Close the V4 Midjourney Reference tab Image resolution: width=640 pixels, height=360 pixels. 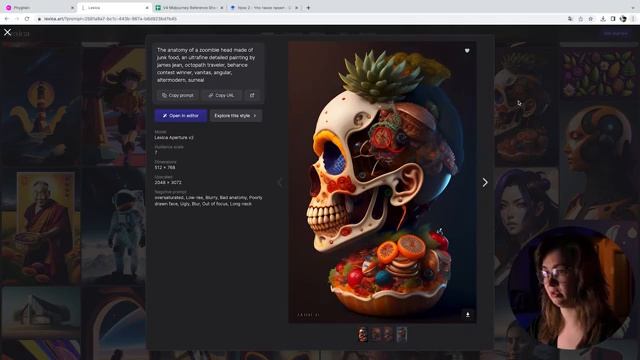pyautogui.click(x=222, y=8)
